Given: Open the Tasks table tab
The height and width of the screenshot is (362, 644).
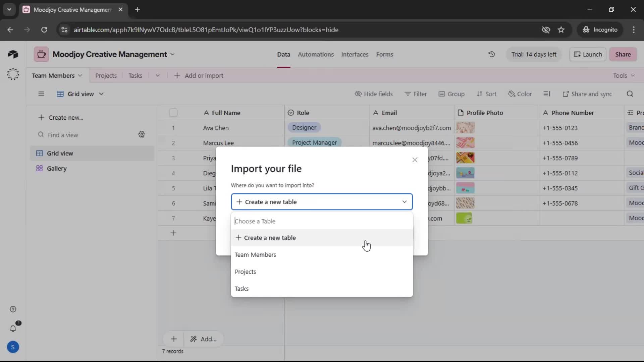Looking at the screenshot, I should point(135,76).
